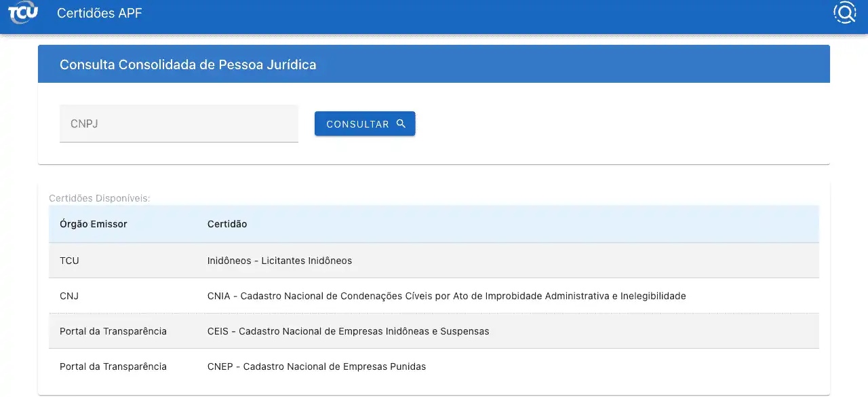
Task: Click empty area right of CONSULTAR button
Action: pos(610,124)
